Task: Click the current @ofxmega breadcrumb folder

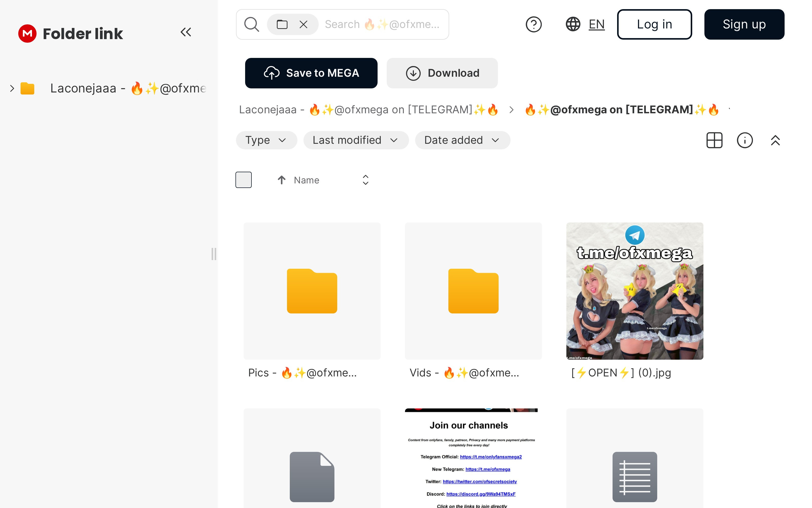Action: pyautogui.click(x=622, y=109)
